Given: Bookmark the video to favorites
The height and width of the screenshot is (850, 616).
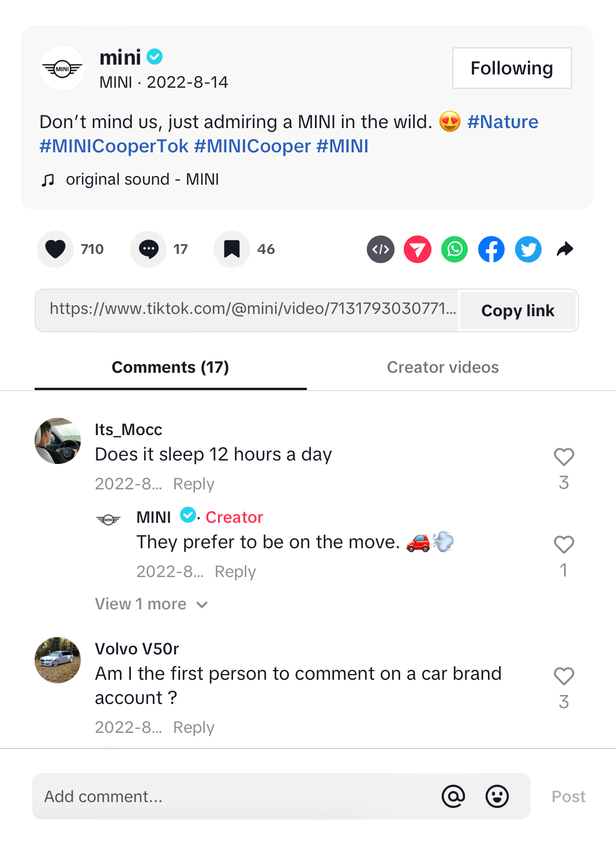Looking at the screenshot, I should 232,249.
